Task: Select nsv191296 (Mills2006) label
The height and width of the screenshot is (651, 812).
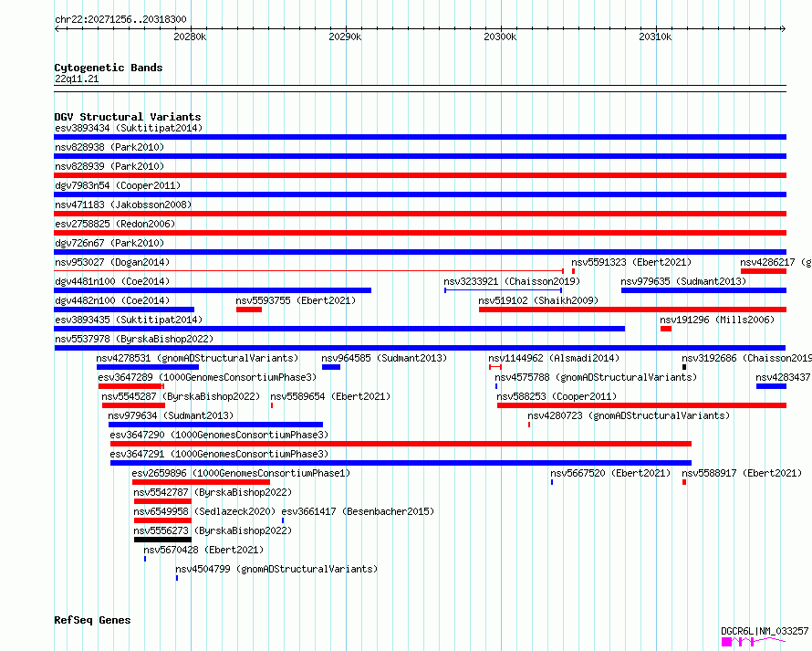Action: (x=717, y=320)
